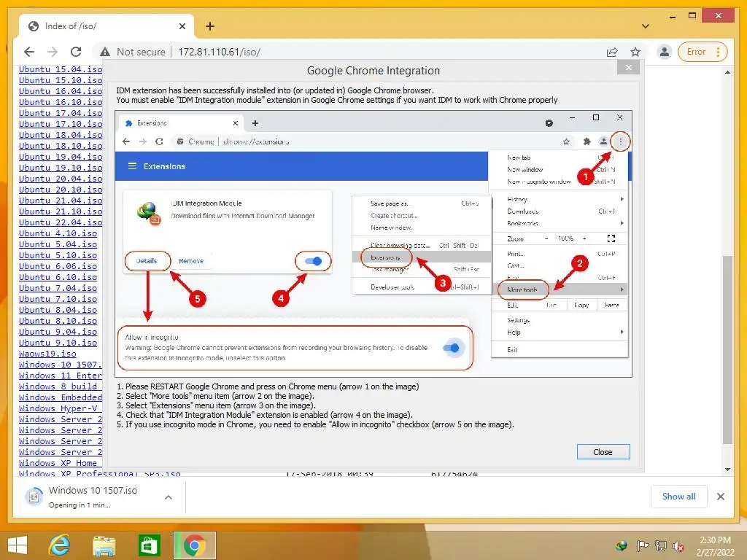Click the globe icon on Index of /iso/ tab
This screenshot has width=747, height=560.
coord(34,26)
